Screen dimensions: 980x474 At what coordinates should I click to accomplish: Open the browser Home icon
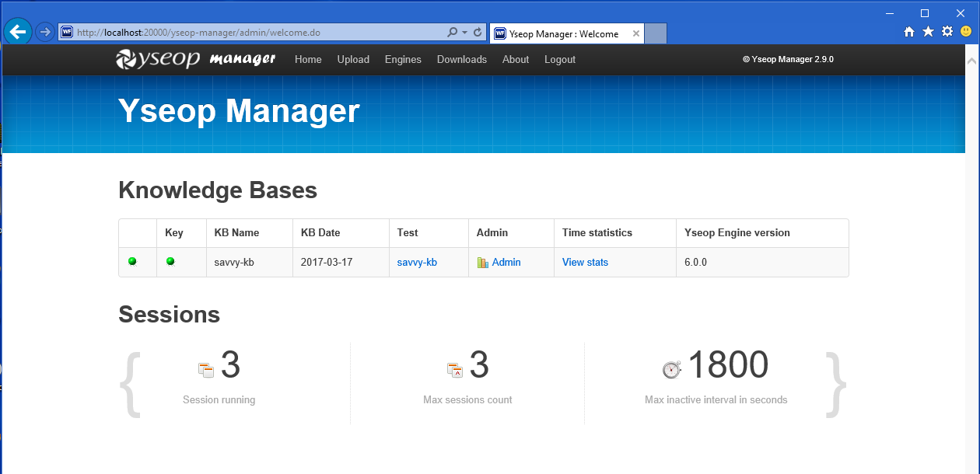(x=909, y=32)
